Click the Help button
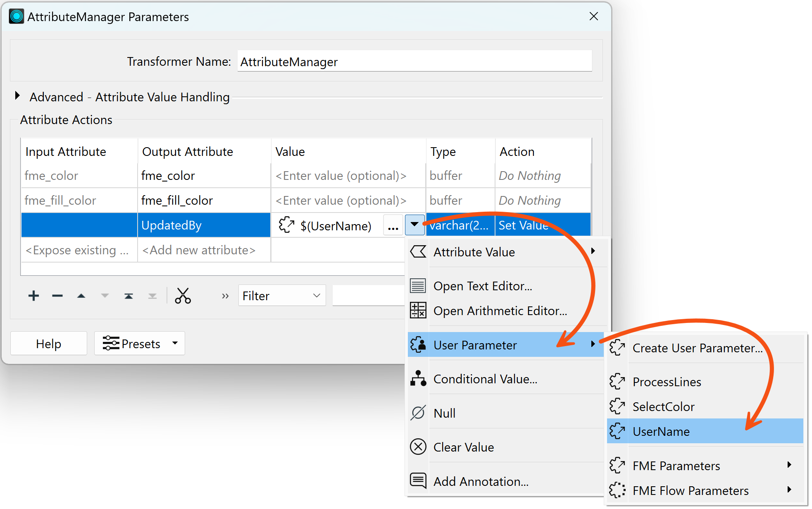 (x=48, y=344)
